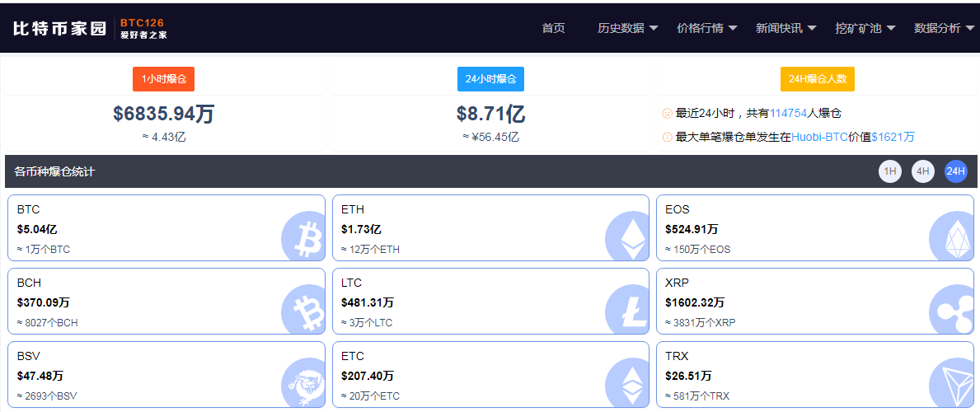Click the Bitcoin coin icon in BTC card
The height and width of the screenshot is (412, 980).
coord(303,236)
